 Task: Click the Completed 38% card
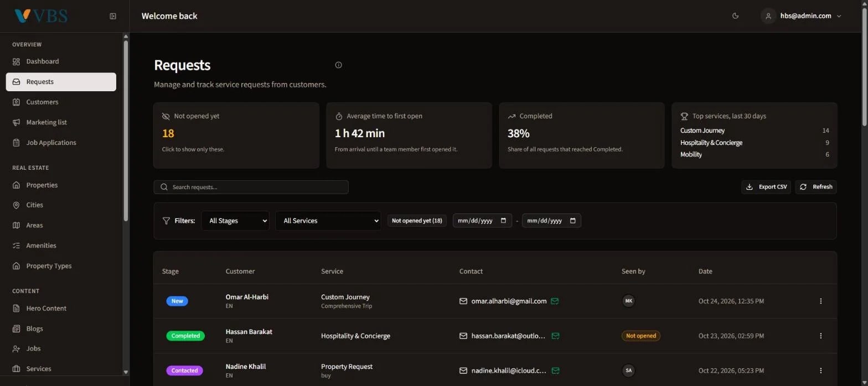(x=582, y=135)
